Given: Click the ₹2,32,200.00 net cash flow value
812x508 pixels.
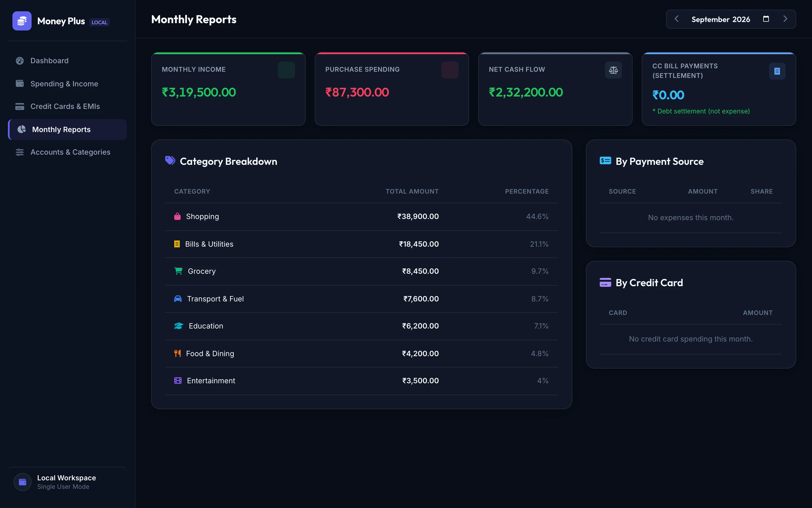Looking at the screenshot, I should [x=526, y=92].
